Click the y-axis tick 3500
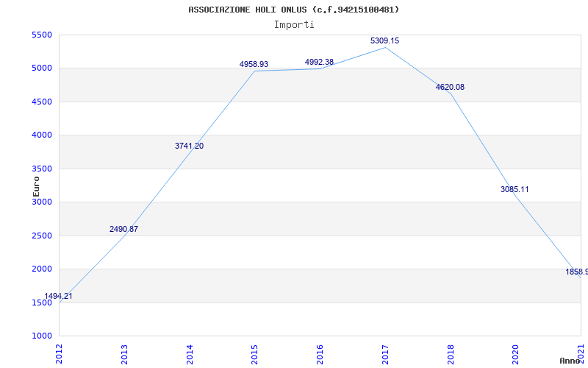 click(x=42, y=169)
